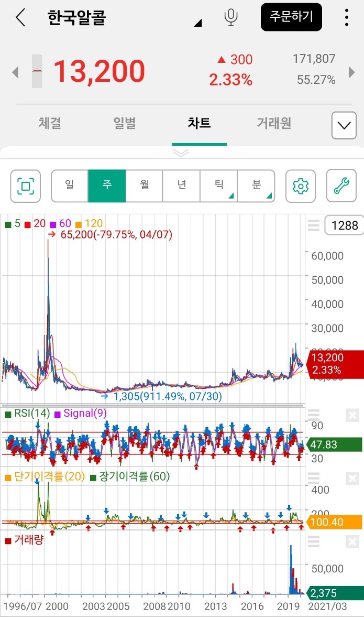This screenshot has height=618, width=364.
Task: Tap the RSI(14) legend label
Action: point(28,414)
